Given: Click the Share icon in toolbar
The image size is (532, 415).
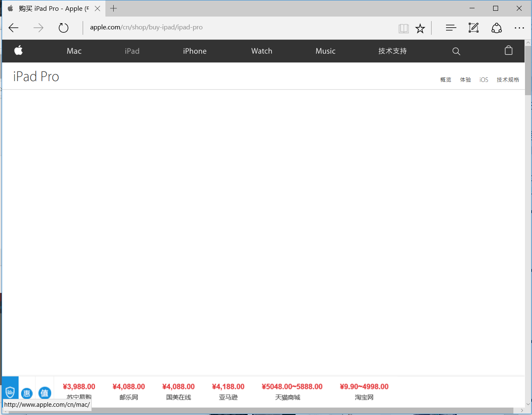Looking at the screenshot, I should (496, 28).
